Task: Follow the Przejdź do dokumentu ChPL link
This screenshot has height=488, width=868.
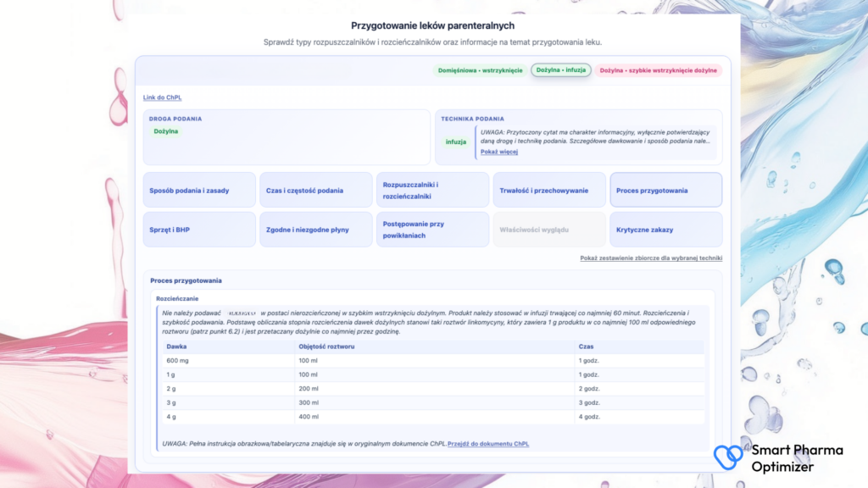Action: pyautogui.click(x=487, y=444)
